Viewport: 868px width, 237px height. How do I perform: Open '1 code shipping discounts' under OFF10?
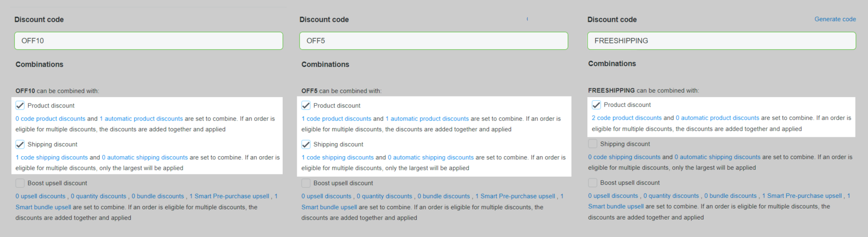click(52, 157)
